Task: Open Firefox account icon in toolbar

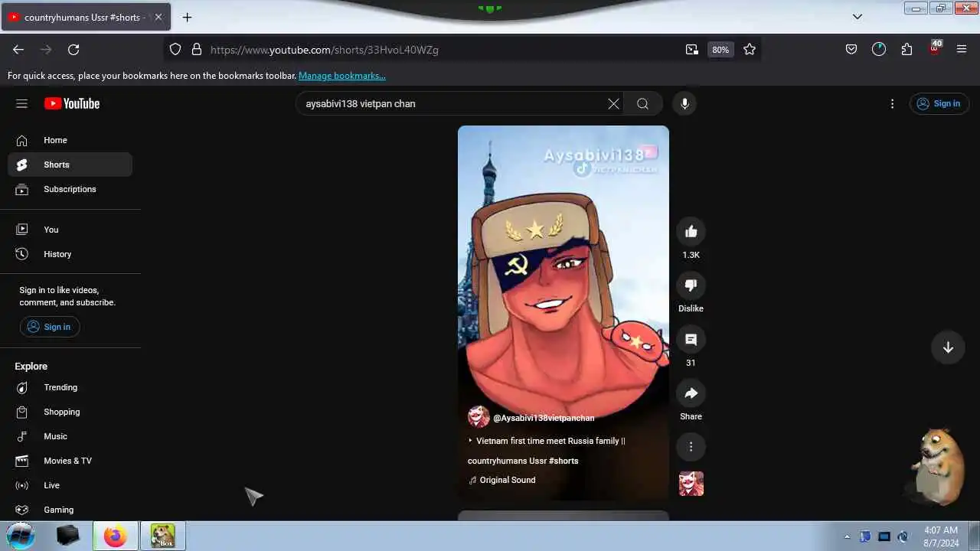Action: [879, 50]
